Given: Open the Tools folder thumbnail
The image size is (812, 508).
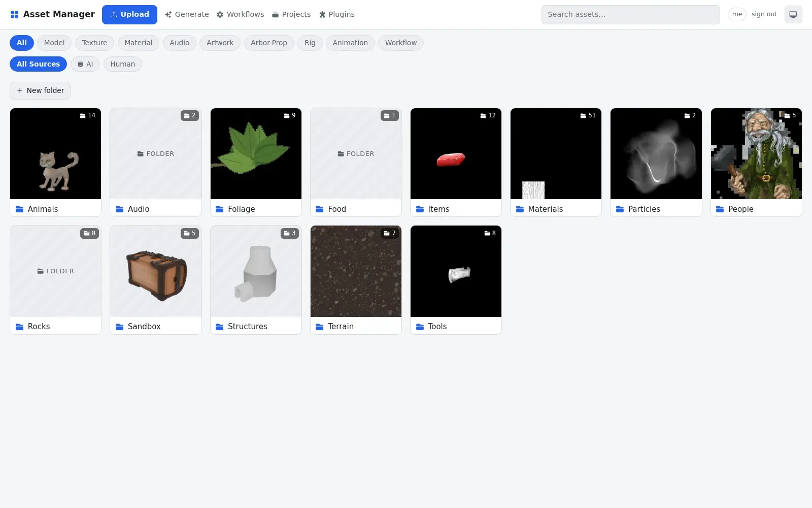Looking at the screenshot, I should 456,271.
